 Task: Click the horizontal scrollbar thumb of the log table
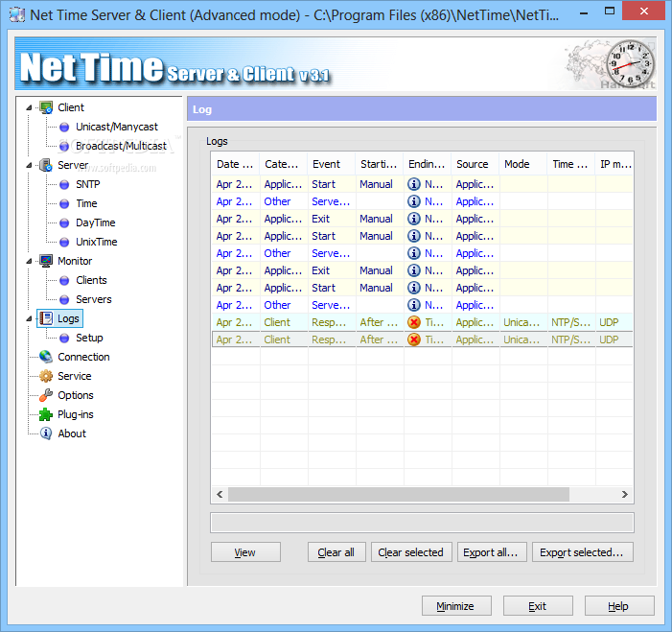pos(399,494)
